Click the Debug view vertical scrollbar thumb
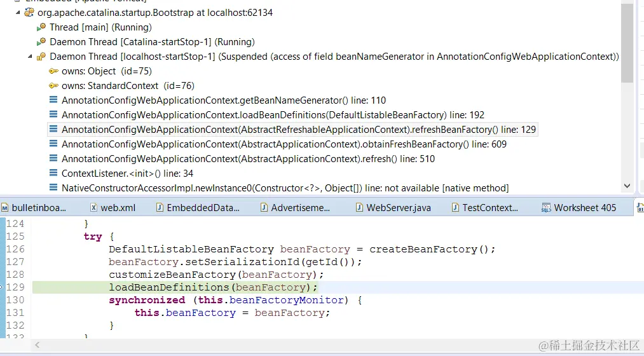The image size is (644, 356). point(627,43)
